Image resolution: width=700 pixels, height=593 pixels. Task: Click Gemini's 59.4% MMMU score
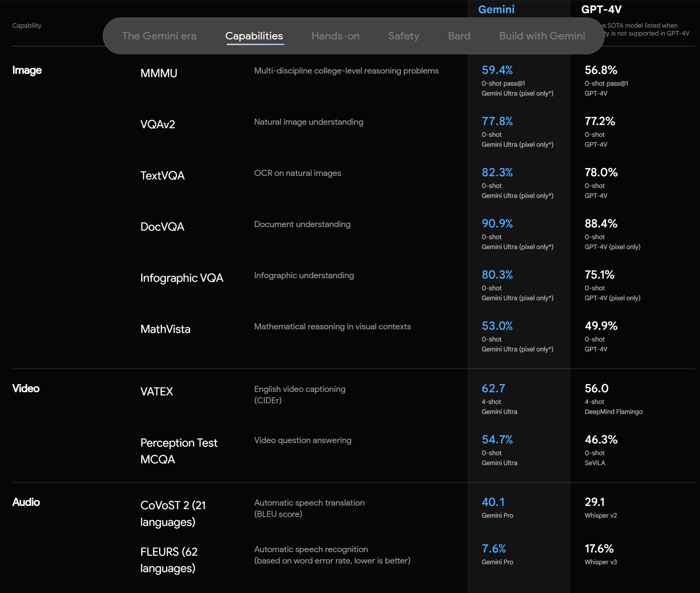pyautogui.click(x=497, y=70)
